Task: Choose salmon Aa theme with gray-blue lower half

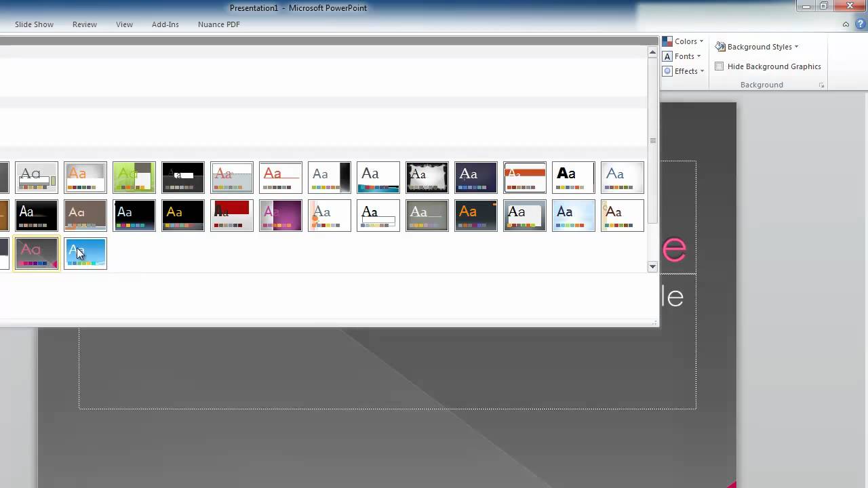Action: tap(232, 178)
